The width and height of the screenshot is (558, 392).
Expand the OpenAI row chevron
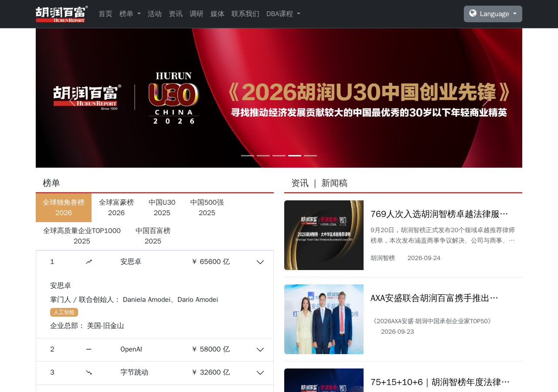pyautogui.click(x=260, y=350)
